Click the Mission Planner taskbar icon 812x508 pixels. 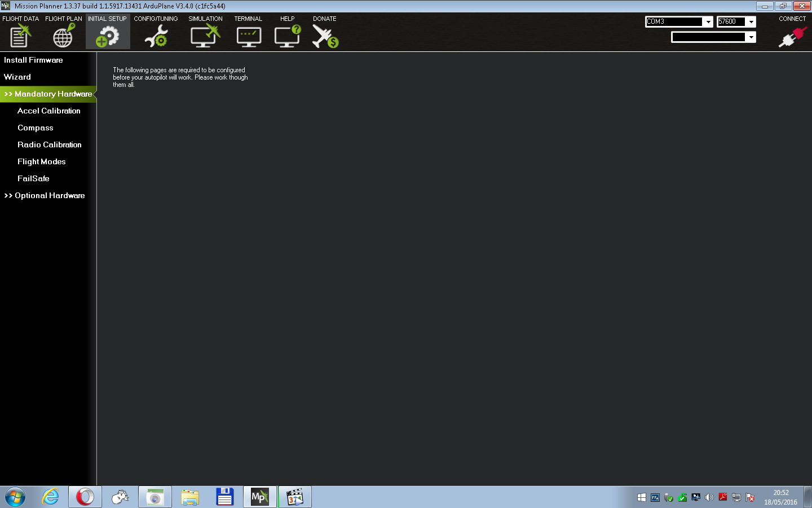[x=259, y=497]
